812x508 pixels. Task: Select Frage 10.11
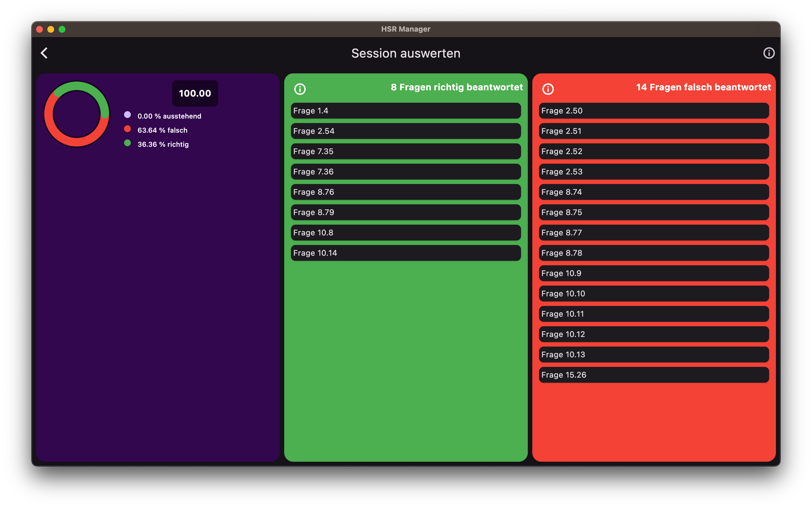pos(654,314)
